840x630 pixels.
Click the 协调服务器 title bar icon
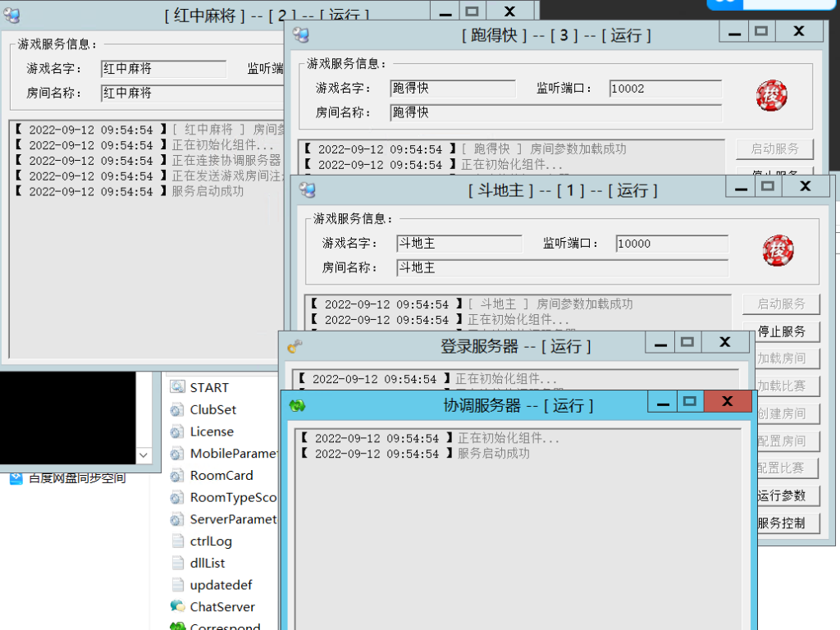[297, 405]
